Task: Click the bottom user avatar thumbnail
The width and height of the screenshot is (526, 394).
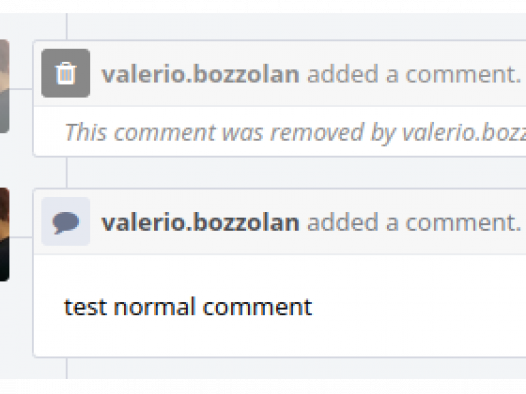Action: point(4,234)
